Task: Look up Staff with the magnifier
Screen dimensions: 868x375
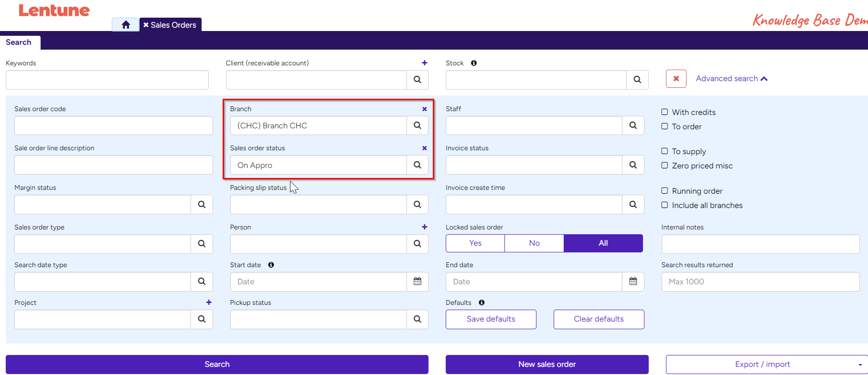Action: [633, 125]
